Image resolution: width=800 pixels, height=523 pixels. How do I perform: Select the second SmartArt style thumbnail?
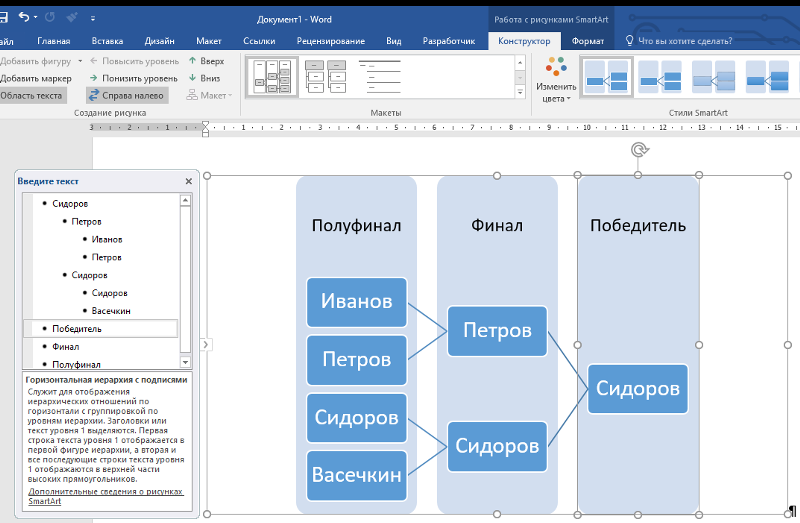659,78
